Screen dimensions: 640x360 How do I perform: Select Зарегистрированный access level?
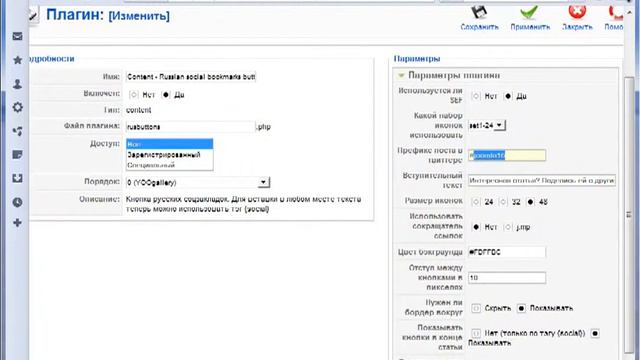point(169,155)
